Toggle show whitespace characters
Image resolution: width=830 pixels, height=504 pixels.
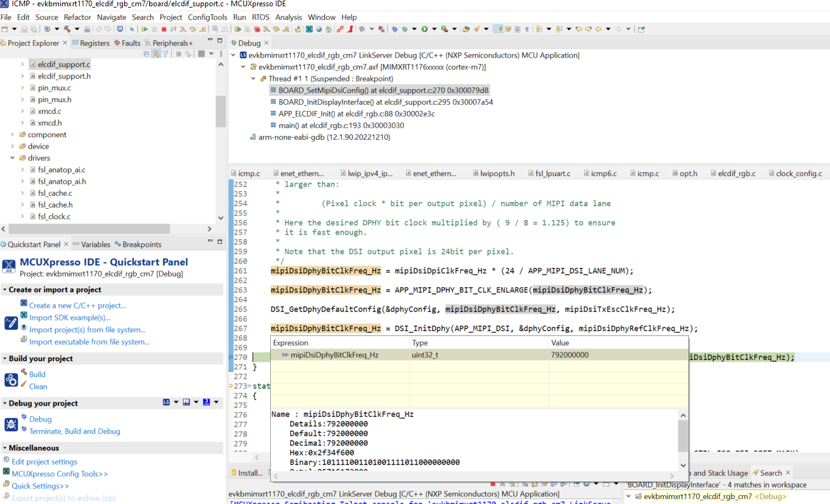pos(528,29)
